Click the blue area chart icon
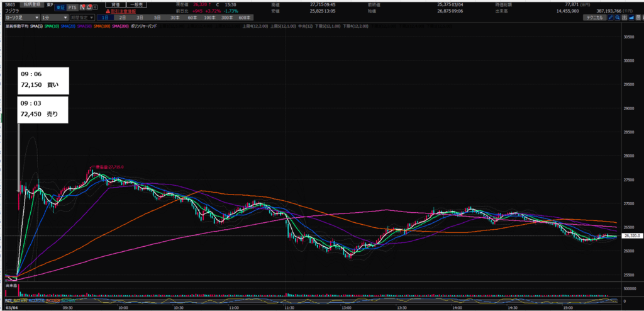This screenshot has width=644, height=311. pyautogui.click(x=632, y=18)
